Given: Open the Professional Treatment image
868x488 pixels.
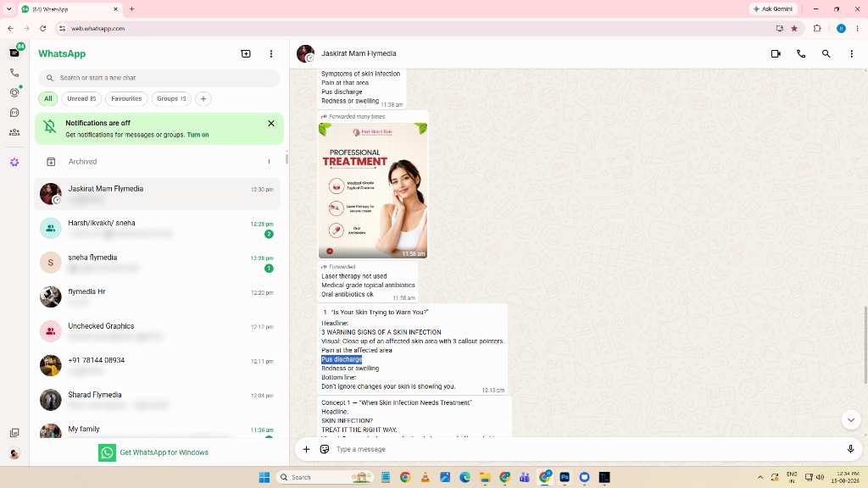Looking at the screenshot, I should 373,191.
